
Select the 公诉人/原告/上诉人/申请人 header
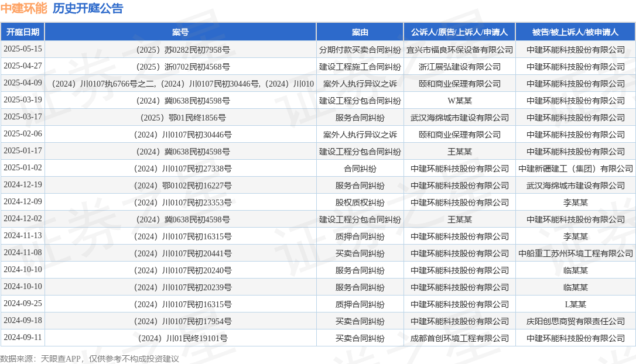[x=459, y=32]
